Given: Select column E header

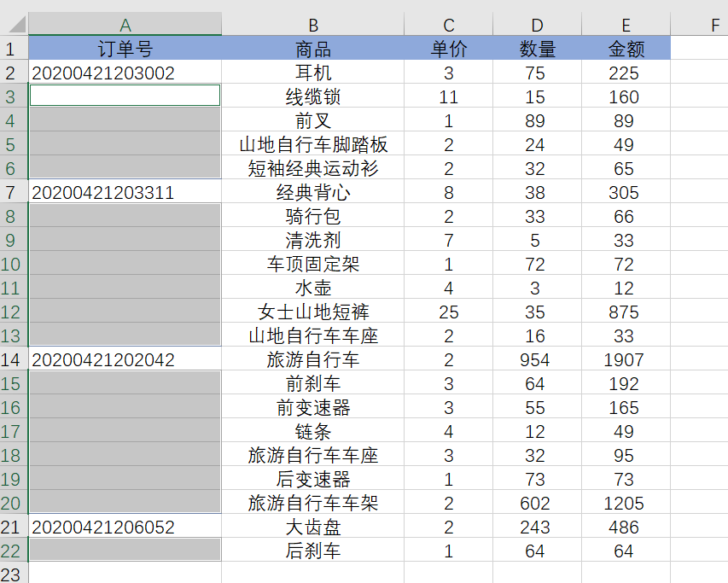Looking at the screenshot, I should [626, 24].
